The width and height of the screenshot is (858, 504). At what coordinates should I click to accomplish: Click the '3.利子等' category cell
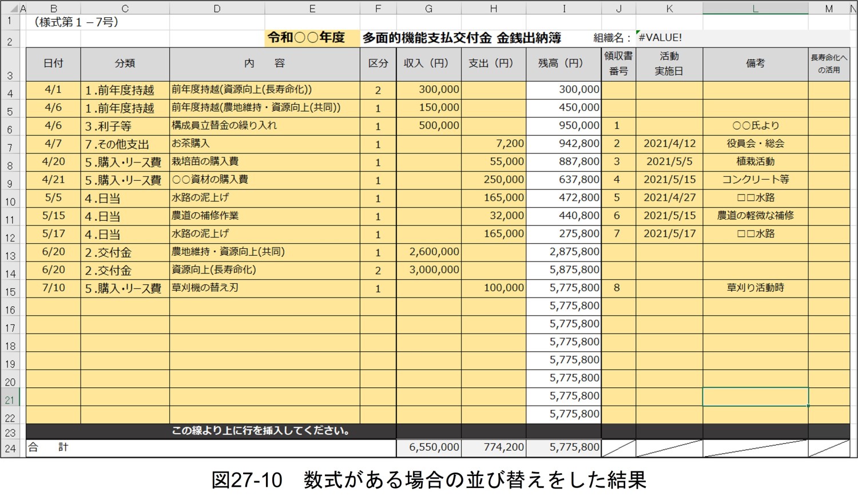[125, 126]
